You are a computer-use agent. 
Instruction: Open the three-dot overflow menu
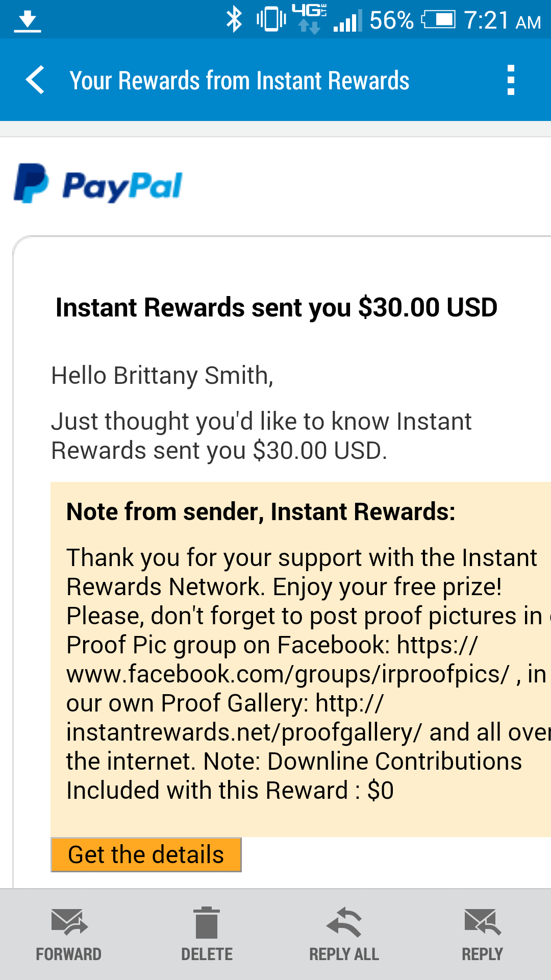pyautogui.click(x=511, y=80)
